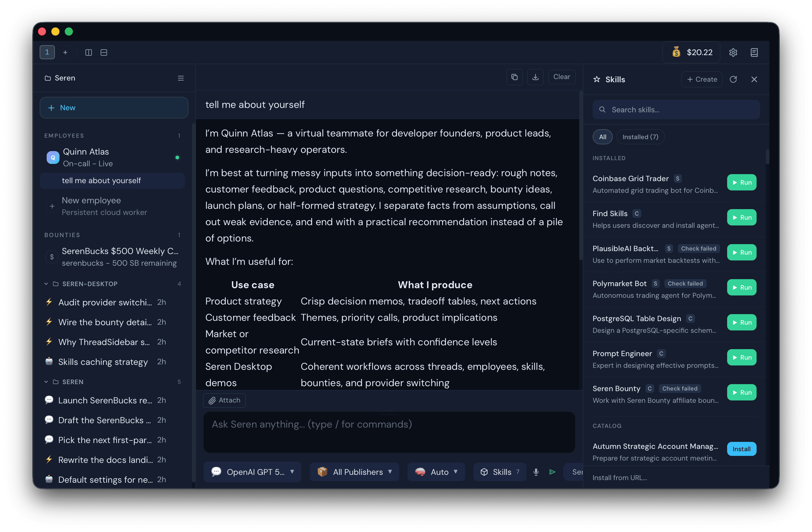Collapse the SEREN-DESKTOP folder
This screenshot has width=812, height=532.
pyautogui.click(x=46, y=284)
